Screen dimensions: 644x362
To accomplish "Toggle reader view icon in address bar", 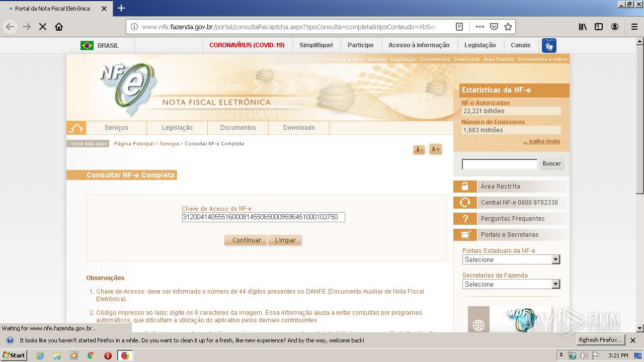I will click(459, 27).
